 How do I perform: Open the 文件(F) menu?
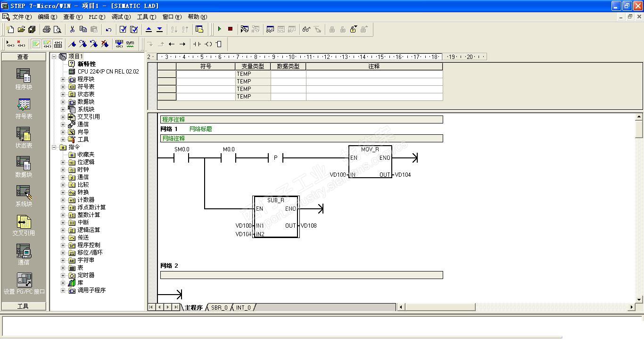pos(22,17)
